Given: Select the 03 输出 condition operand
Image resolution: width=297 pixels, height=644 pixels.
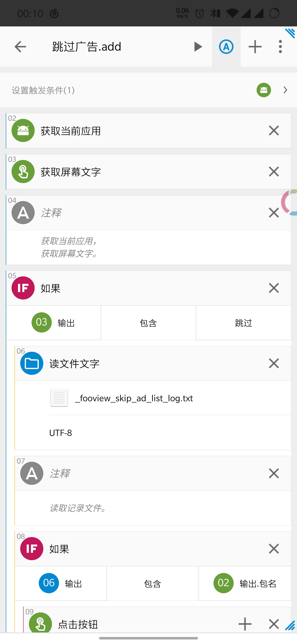Looking at the screenshot, I should click(53, 323).
